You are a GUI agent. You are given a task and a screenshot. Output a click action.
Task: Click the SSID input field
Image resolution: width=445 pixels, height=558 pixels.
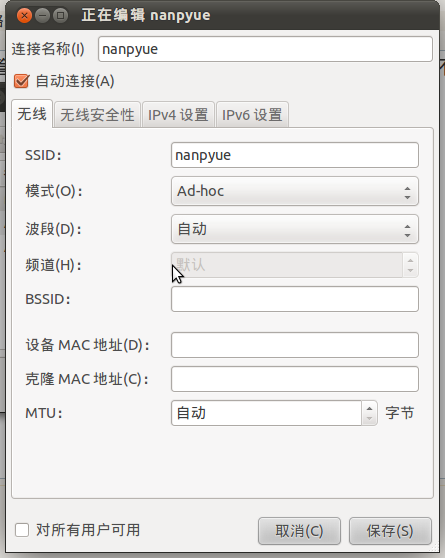point(295,155)
